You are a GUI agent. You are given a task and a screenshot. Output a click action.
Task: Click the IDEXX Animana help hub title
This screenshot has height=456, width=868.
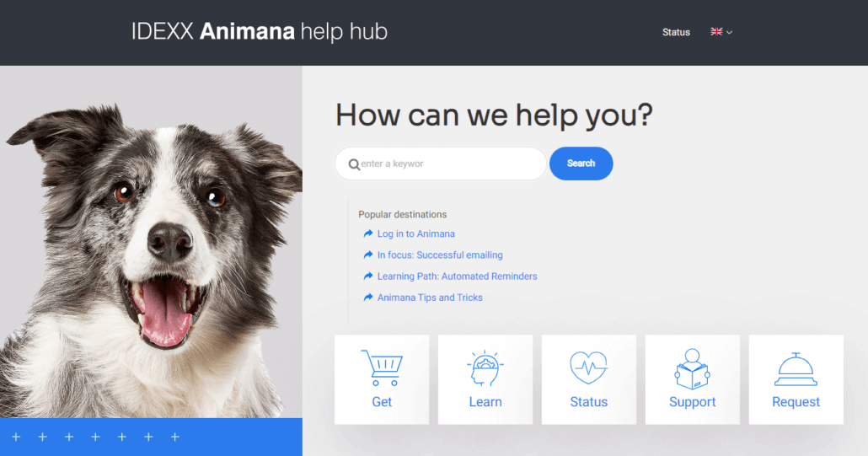click(259, 31)
